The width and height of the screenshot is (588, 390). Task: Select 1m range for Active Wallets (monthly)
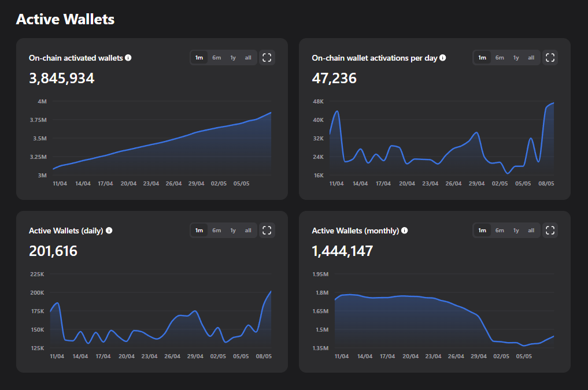click(x=482, y=230)
